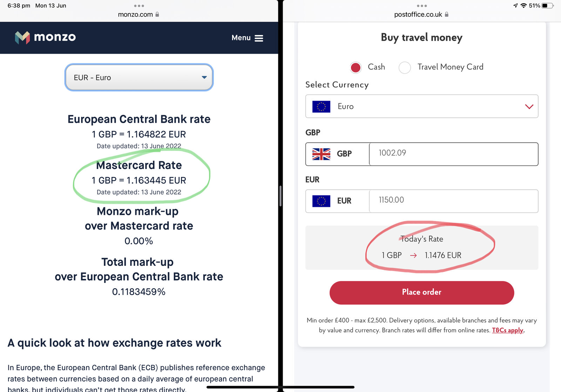Click the red chevron in Select Currency
This screenshot has width=561, height=392.
[x=529, y=107]
